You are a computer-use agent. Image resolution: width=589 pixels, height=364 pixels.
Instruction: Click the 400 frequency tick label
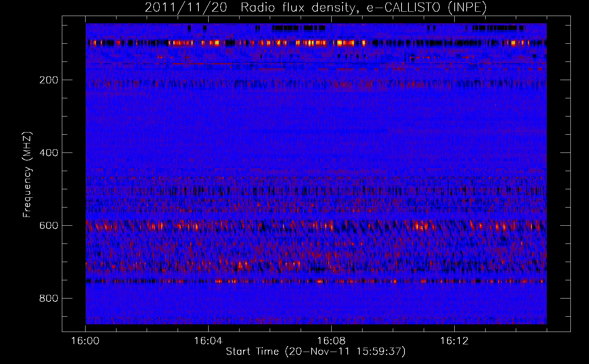tap(49, 153)
